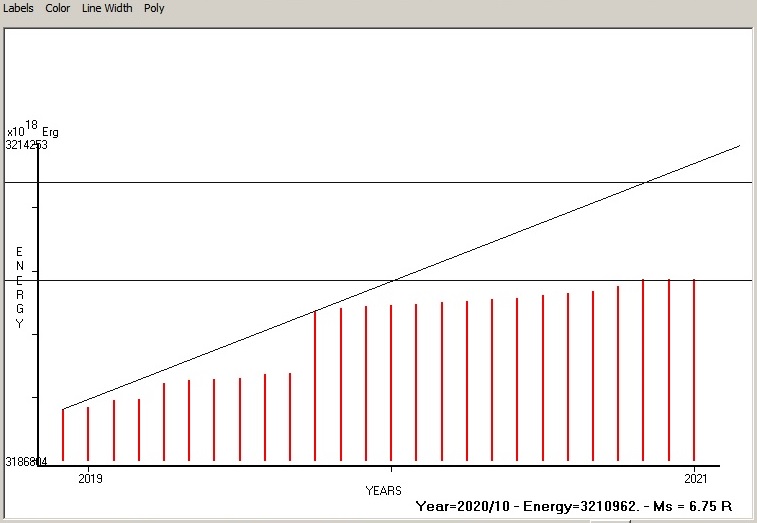Click the middle tick mark on the x-axis
The height and width of the screenshot is (523, 757).
[x=391, y=467]
